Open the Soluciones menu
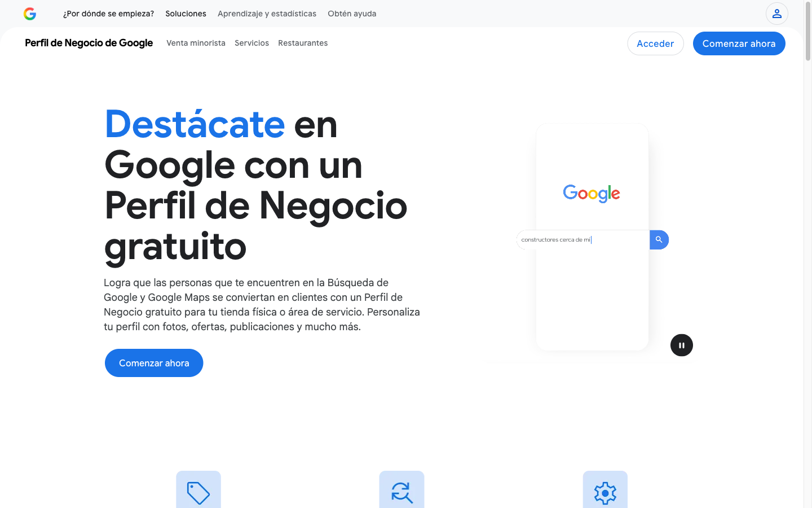 [186, 14]
